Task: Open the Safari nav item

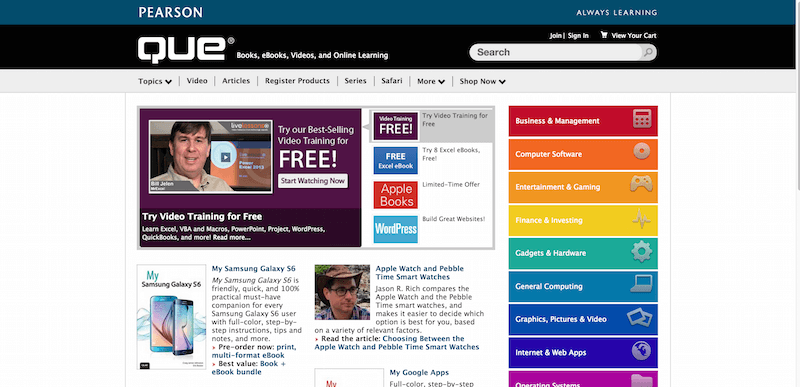Action: coord(392,81)
